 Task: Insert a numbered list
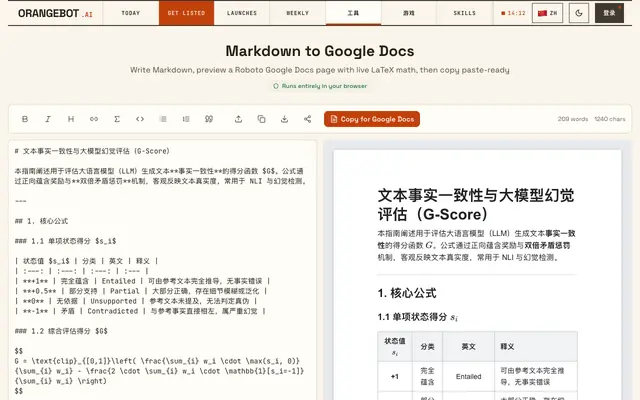coord(186,119)
